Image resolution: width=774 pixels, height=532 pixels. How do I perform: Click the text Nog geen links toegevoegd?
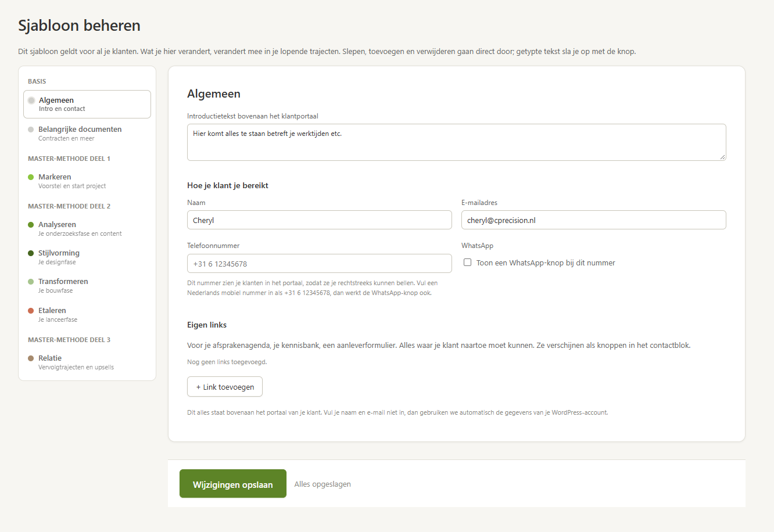[x=227, y=362]
